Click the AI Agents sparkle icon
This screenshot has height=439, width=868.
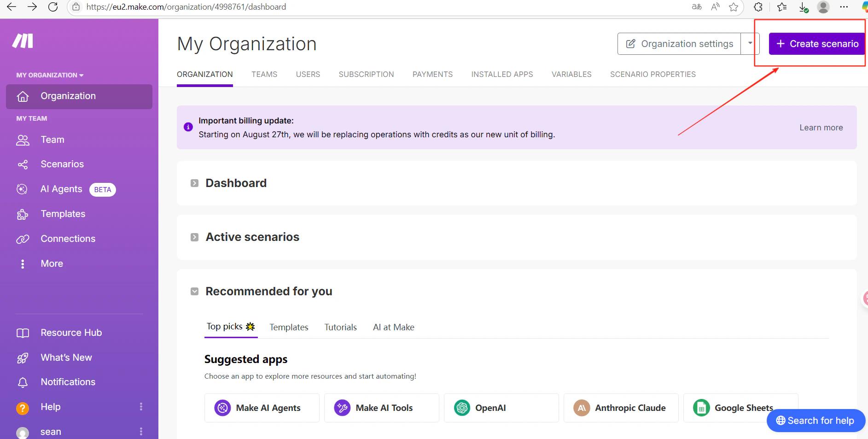[x=22, y=189]
